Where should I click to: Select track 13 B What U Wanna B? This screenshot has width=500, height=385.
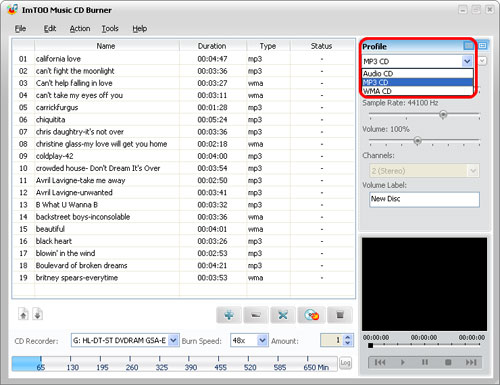point(183,205)
